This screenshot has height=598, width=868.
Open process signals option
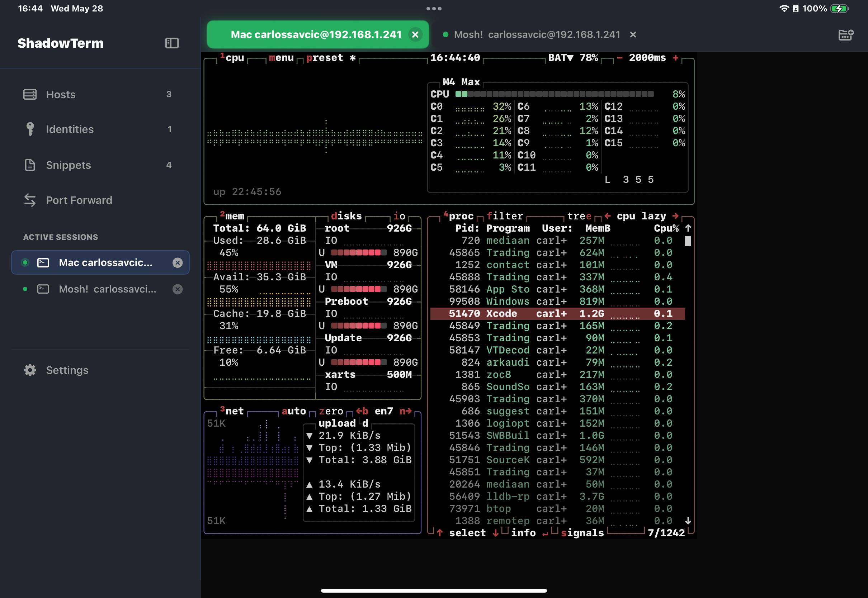(582, 533)
